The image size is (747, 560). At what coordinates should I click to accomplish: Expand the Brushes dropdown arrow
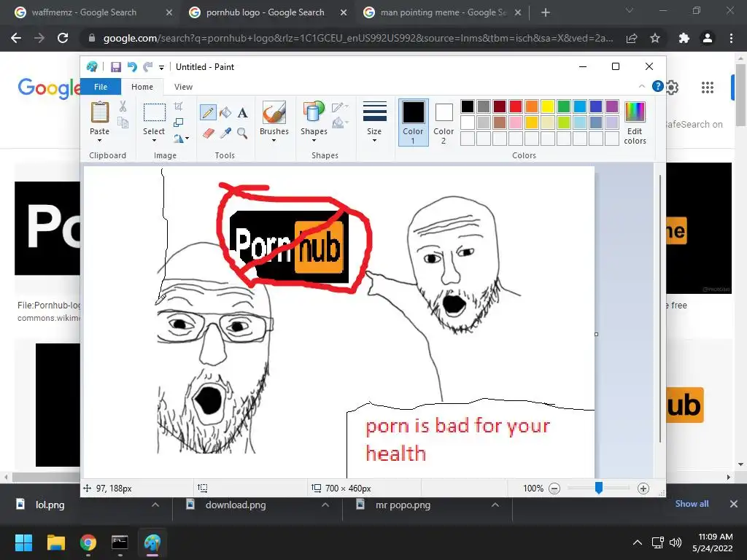[274, 141]
